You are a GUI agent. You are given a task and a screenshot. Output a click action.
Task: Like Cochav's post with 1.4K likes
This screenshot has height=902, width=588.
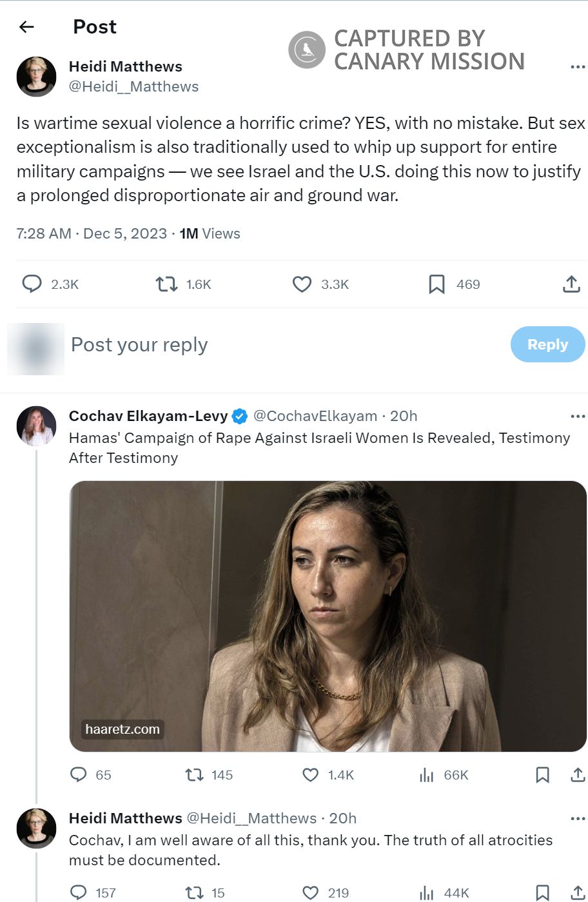(311, 774)
